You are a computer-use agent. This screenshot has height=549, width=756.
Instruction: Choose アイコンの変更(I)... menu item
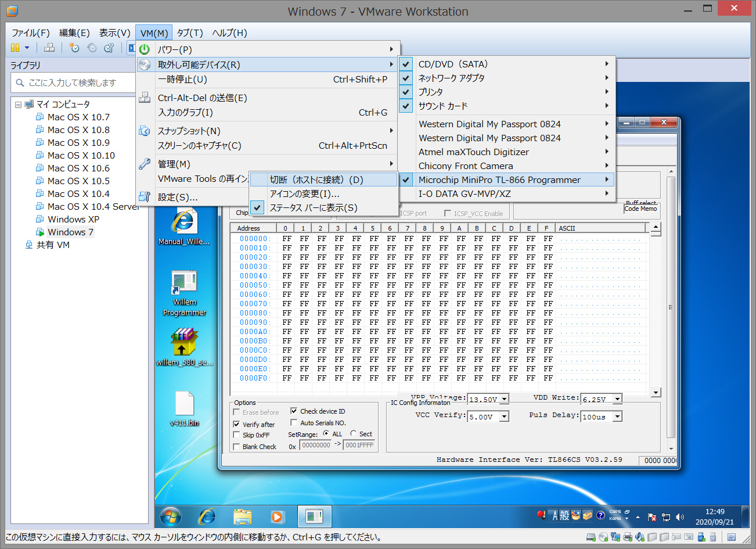click(x=324, y=193)
